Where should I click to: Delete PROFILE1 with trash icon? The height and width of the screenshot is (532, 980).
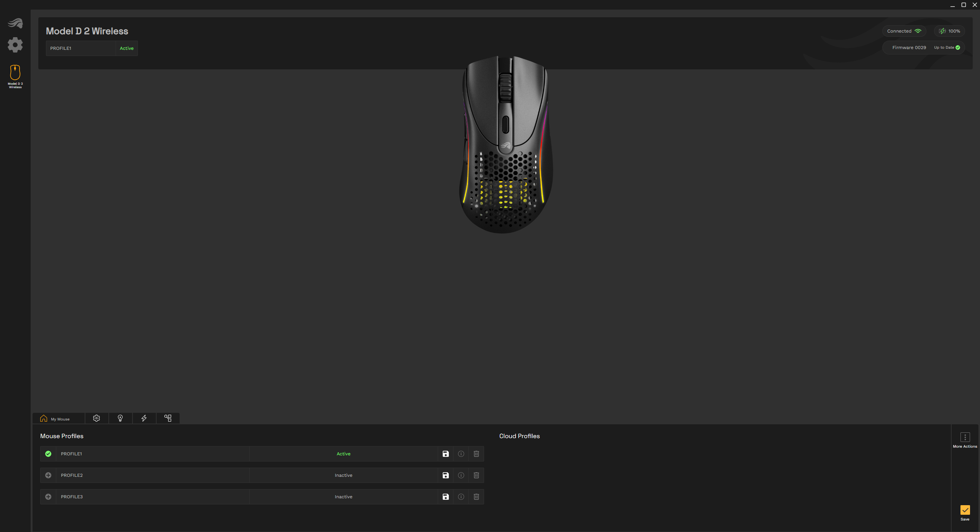[x=476, y=454]
